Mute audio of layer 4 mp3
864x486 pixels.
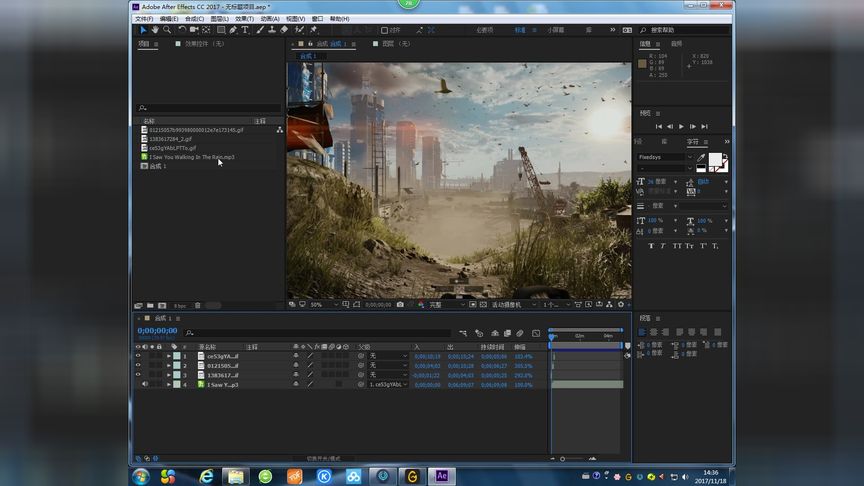point(145,384)
